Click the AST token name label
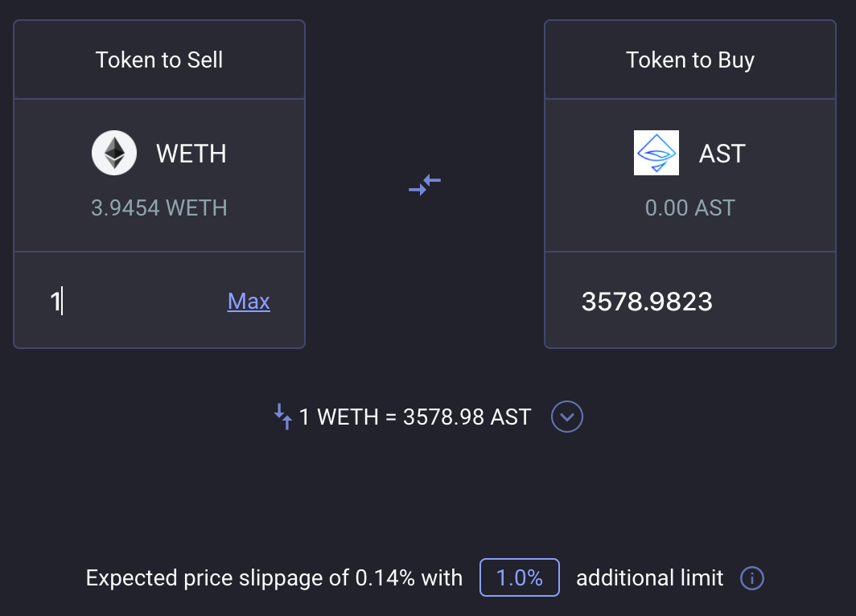 click(x=722, y=154)
